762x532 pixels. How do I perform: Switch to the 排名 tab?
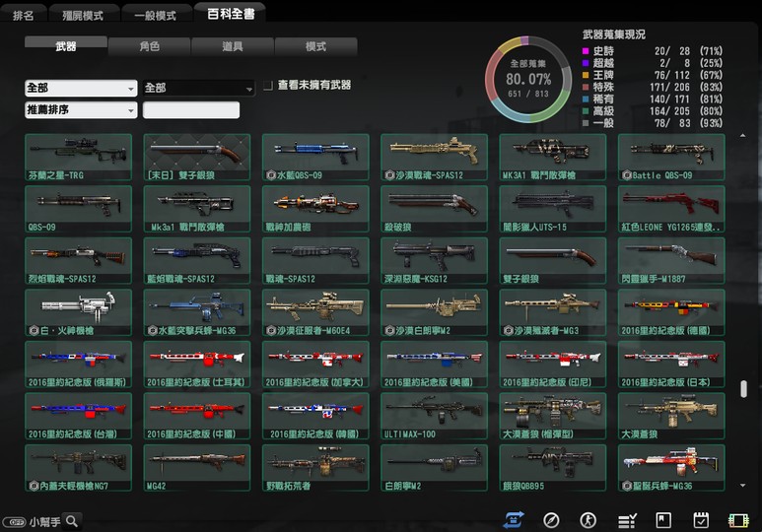pyautogui.click(x=24, y=16)
